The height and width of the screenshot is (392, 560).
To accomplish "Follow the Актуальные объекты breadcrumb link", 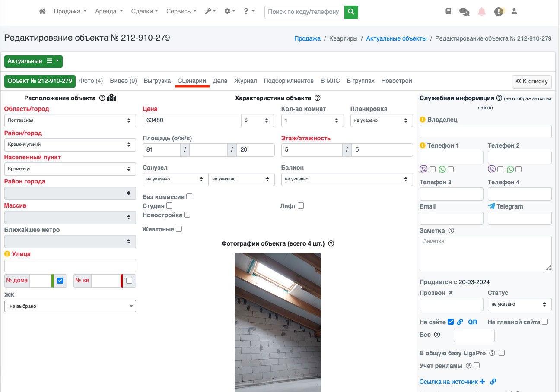I will (396, 38).
